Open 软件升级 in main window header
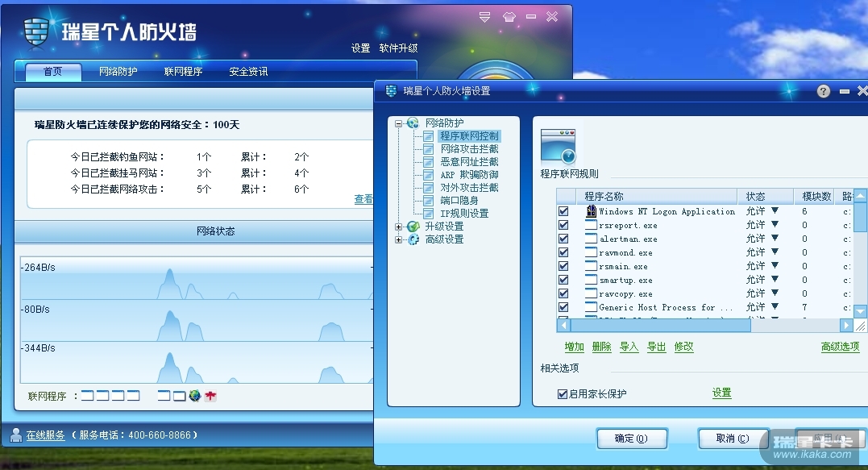 399,48
